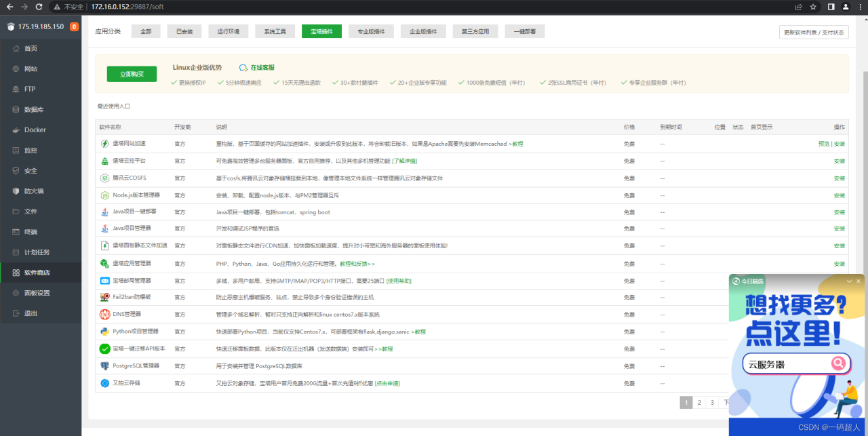Click the PostgreSQL管理器 elephant icon
The height and width of the screenshot is (436, 868).
(x=104, y=366)
